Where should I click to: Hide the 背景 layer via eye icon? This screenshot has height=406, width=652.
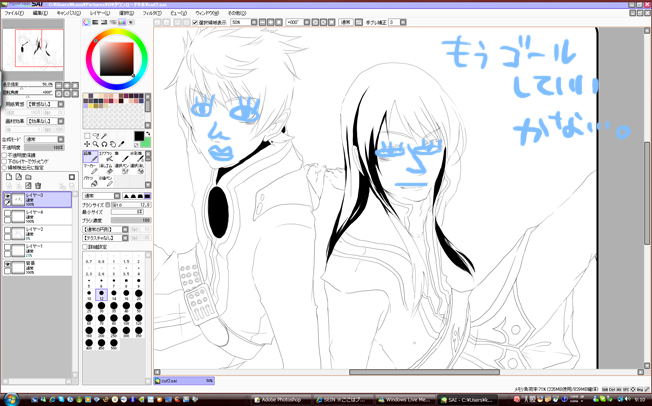7,264
